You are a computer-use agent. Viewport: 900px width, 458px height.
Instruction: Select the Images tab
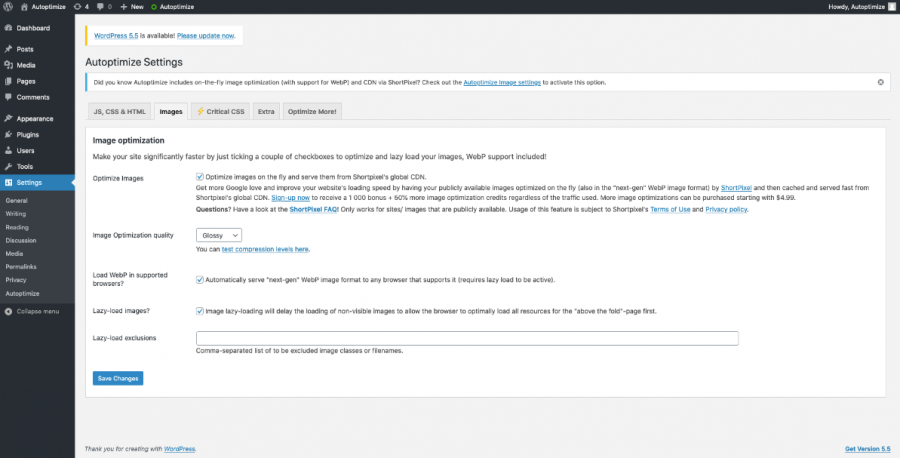click(x=170, y=111)
